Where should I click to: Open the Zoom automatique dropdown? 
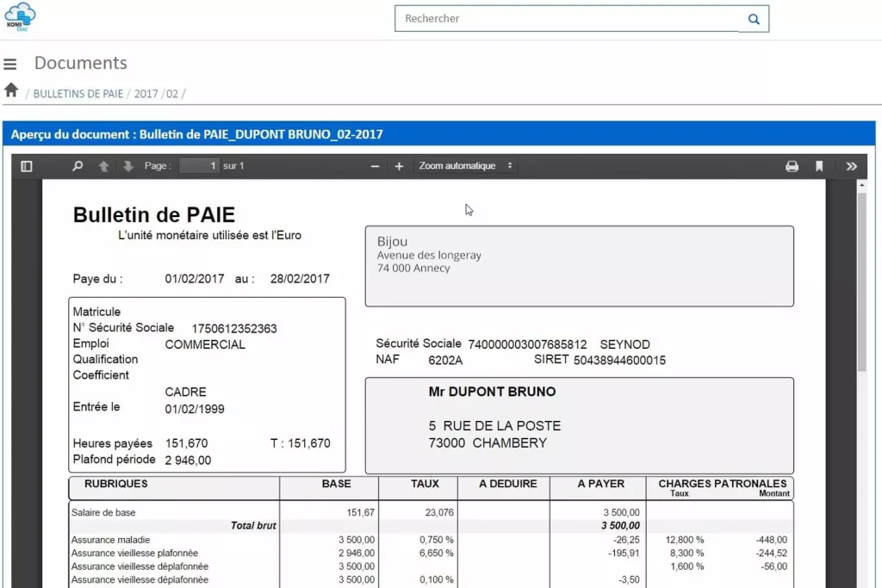coord(466,166)
